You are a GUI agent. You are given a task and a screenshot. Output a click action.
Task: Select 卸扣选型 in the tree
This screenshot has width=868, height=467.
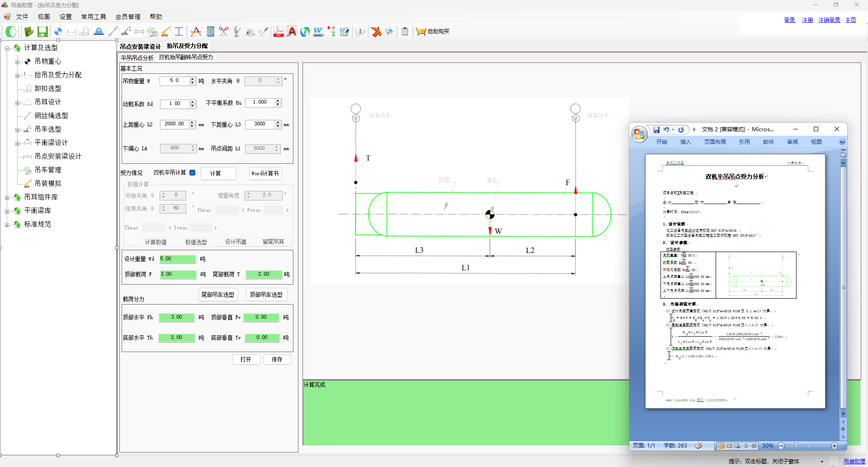(x=47, y=89)
